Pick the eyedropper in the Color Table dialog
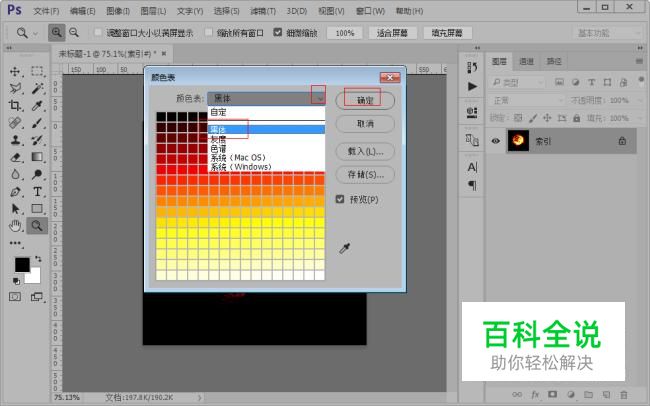650x406 pixels. coord(344,248)
